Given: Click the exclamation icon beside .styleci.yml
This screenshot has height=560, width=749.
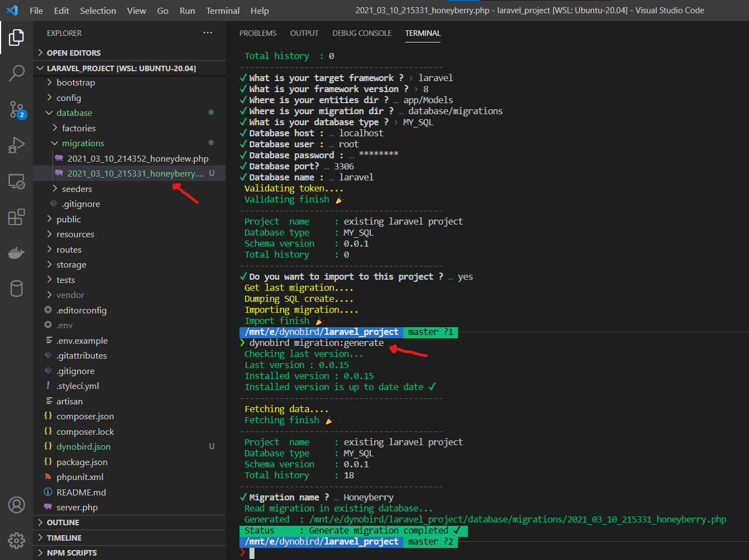Looking at the screenshot, I should (x=48, y=386).
